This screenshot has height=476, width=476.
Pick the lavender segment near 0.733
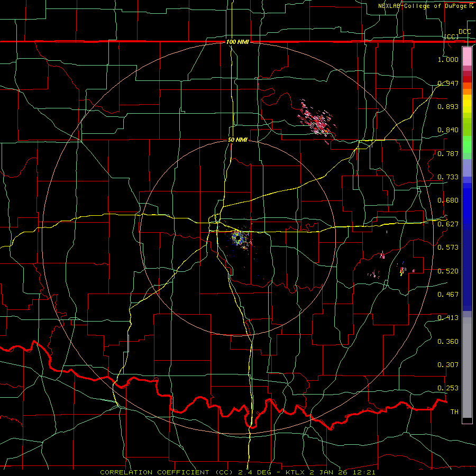(x=467, y=168)
